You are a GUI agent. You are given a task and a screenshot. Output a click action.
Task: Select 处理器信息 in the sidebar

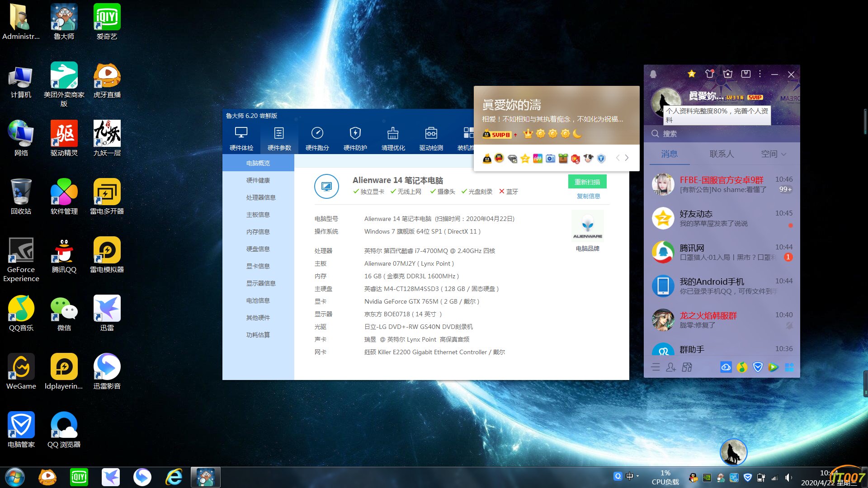[258, 197]
